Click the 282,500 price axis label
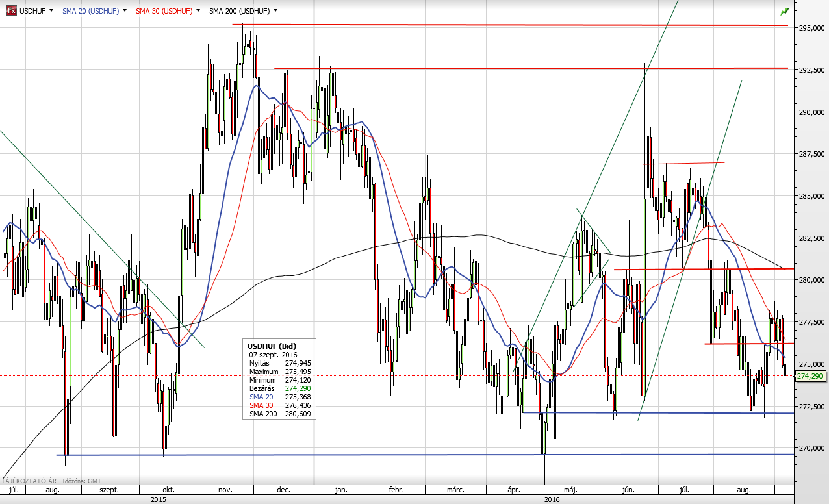The width and height of the screenshot is (829, 504). coord(812,238)
